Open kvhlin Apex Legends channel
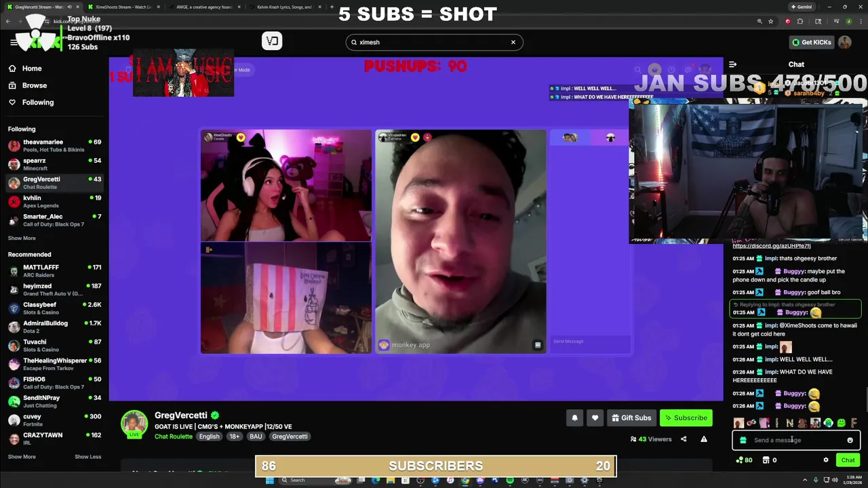This screenshot has height=488, width=868. [54, 201]
